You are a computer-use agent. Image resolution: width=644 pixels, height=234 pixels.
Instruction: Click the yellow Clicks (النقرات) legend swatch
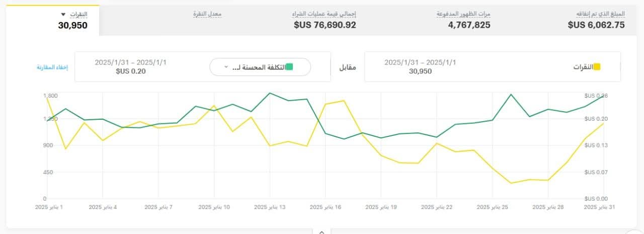(597, 67)
